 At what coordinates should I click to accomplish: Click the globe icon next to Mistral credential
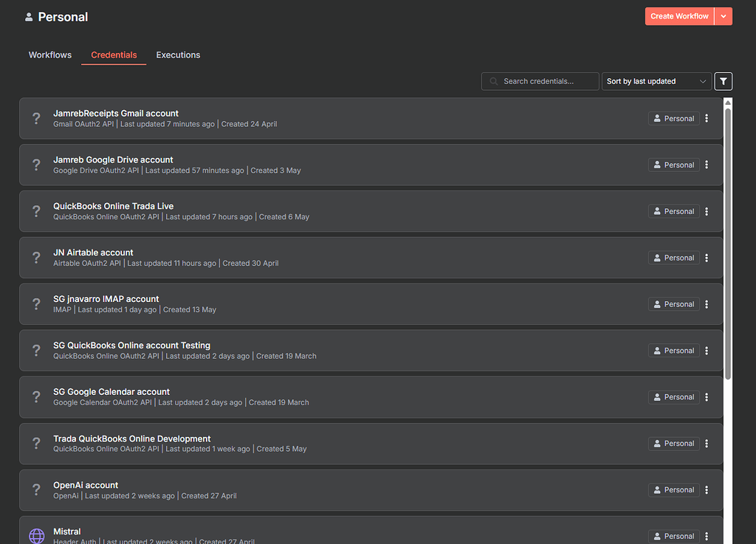(36, 534)
